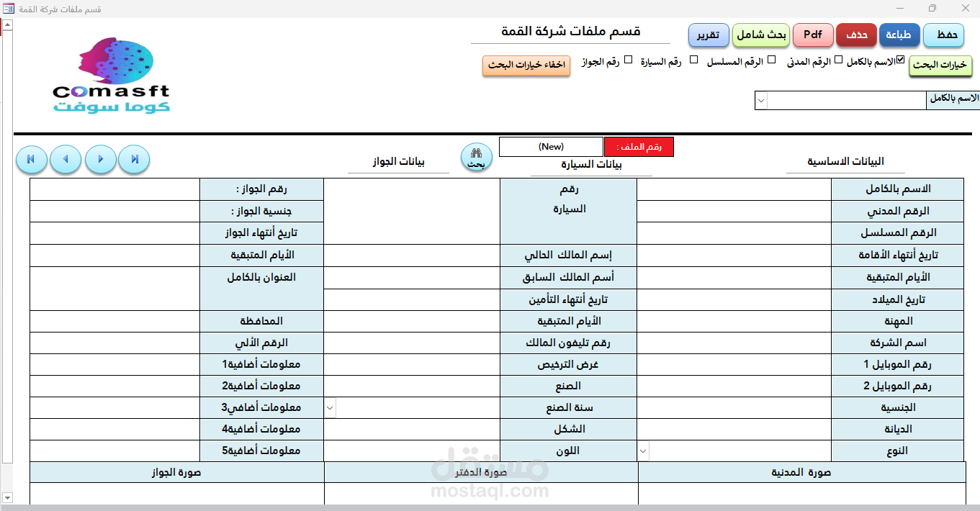Select the تاريخ الميلاد input field
The height and width of the screenshot is (511, 980).
pyautogui.click(x=734, y=299)
